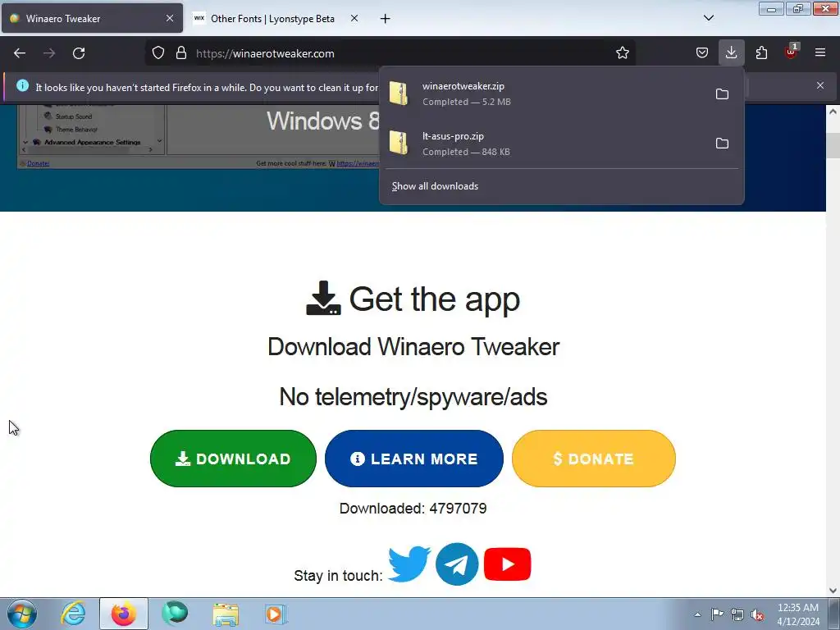Open the teal globe browser taskbar icon
Image resolution: width=840 pixels, height=630 pixels.
[x=175, y=614]
